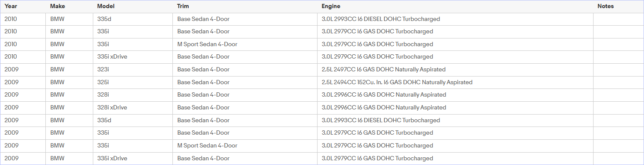Click the Base Sedan 4-Door trim in 323i row
This screenshot has height=165, width=644.
245,69
